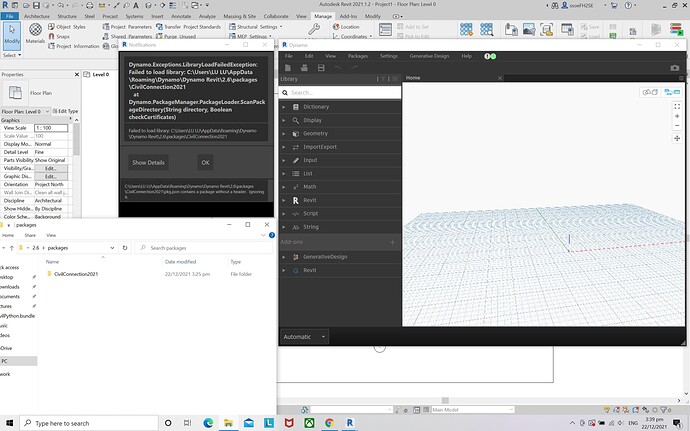This screenshot has width=690, height=431.
Task: Click OK in the Notifications window
Action: (x=206, y=162)
